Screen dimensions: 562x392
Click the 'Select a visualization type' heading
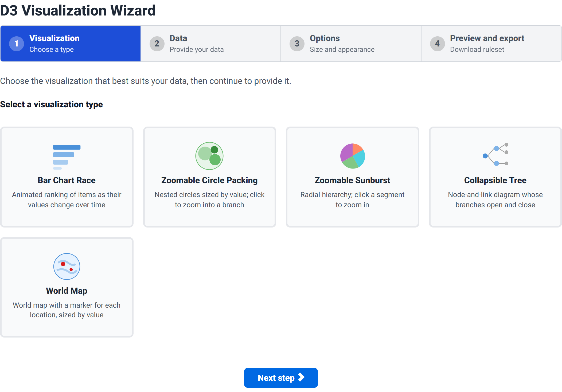pyautogui.click(x=52, y=104)
